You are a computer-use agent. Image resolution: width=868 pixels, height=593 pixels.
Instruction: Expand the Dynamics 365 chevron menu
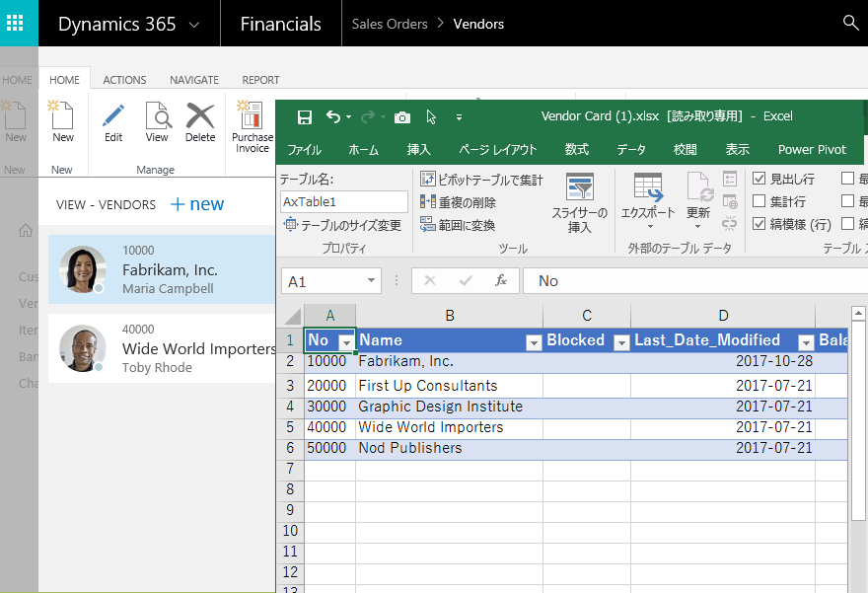[193, 25]
